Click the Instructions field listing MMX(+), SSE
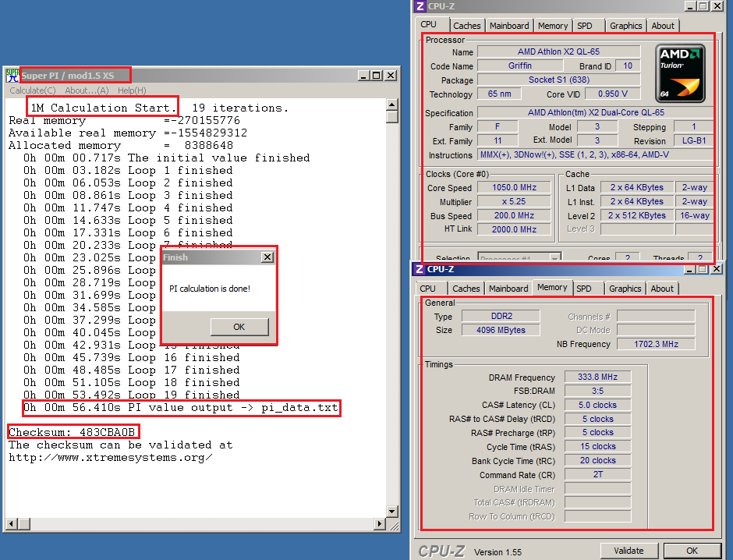Viewport: 733px width, 560px height. (x=596, y=154)
